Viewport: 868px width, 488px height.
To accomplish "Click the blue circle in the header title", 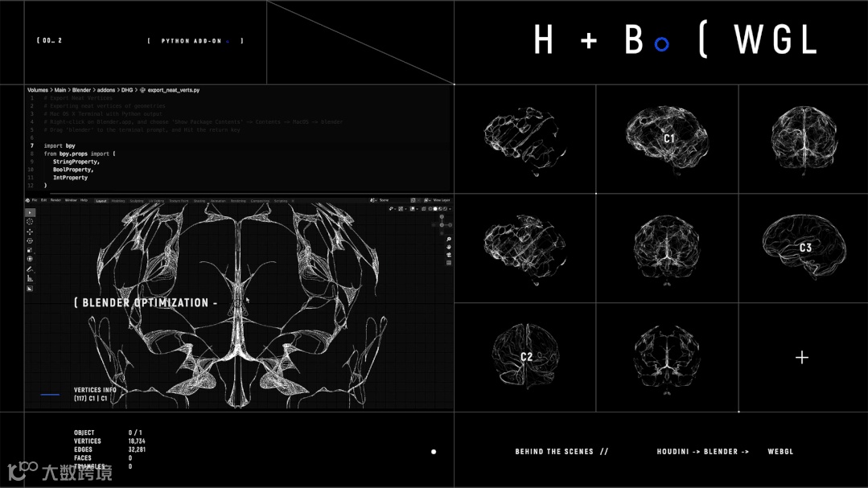I will 661,44.
